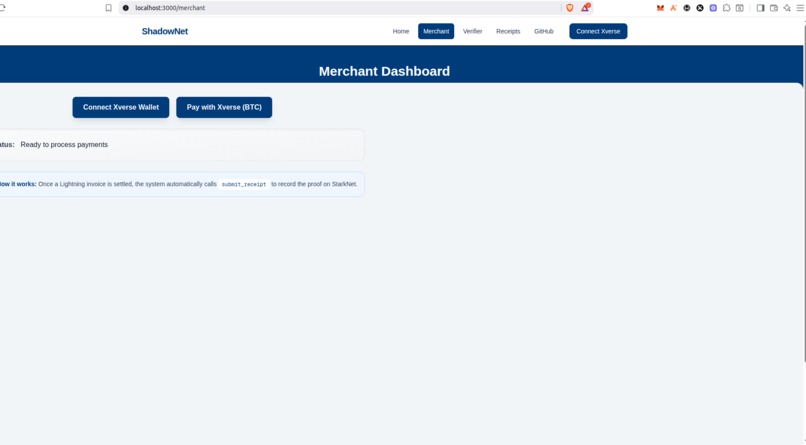Screen dimensions: 806x445
Task: Click the submit_receipt code snippet
Action: (244, 184)
